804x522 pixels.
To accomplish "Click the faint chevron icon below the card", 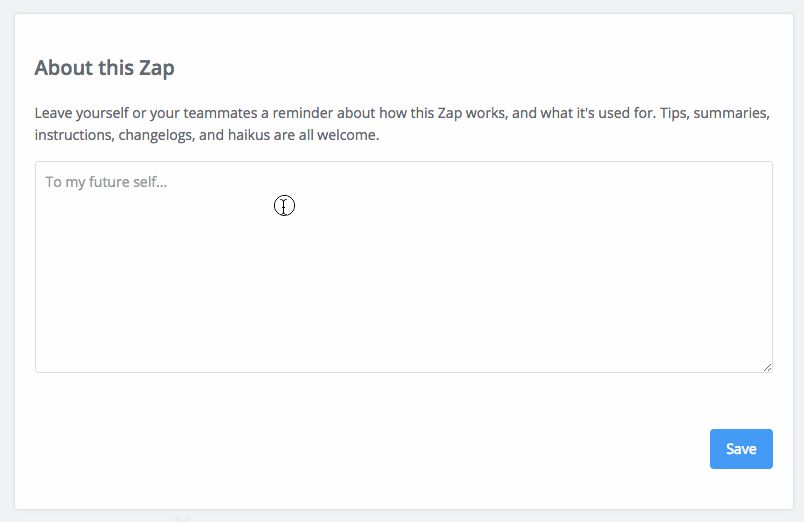I will point(183,518).
